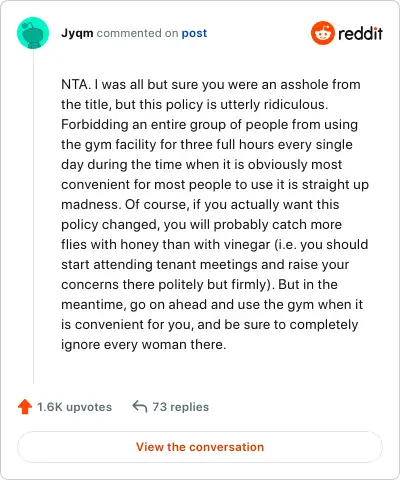Open the Jyqm user avatar

(x=33, y=33)
